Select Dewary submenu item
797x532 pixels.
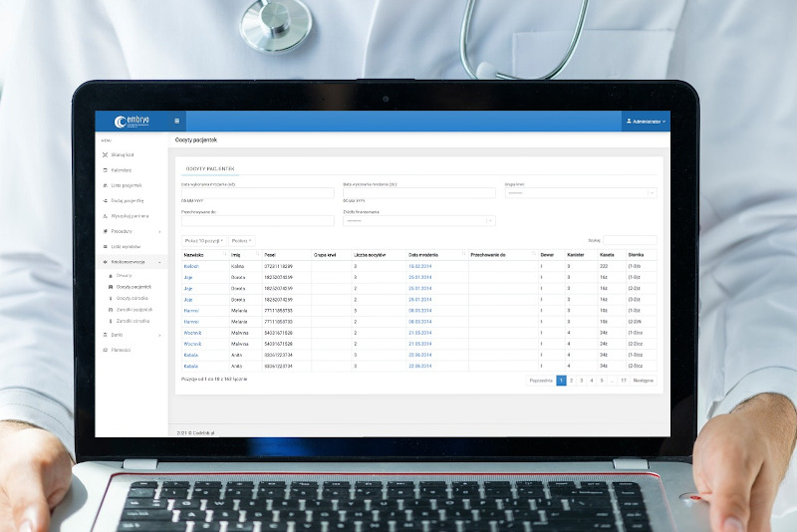click(x=124, y=275)
